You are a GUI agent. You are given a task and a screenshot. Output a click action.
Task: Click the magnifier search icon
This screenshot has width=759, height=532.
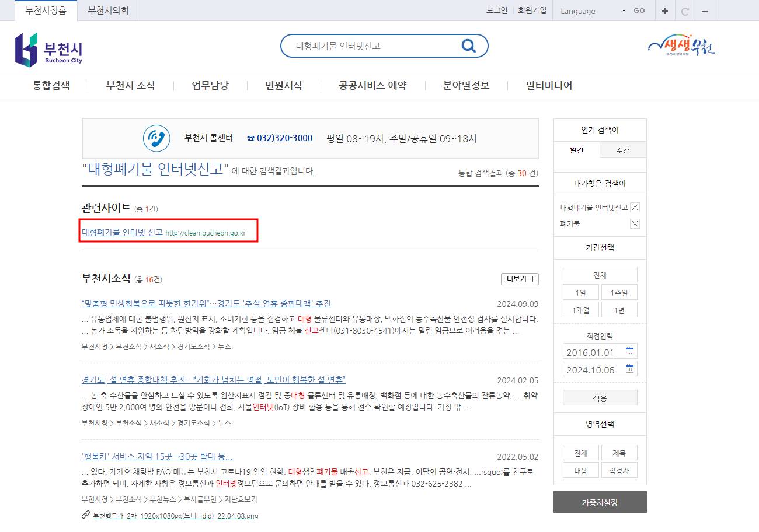click(468, 46)
